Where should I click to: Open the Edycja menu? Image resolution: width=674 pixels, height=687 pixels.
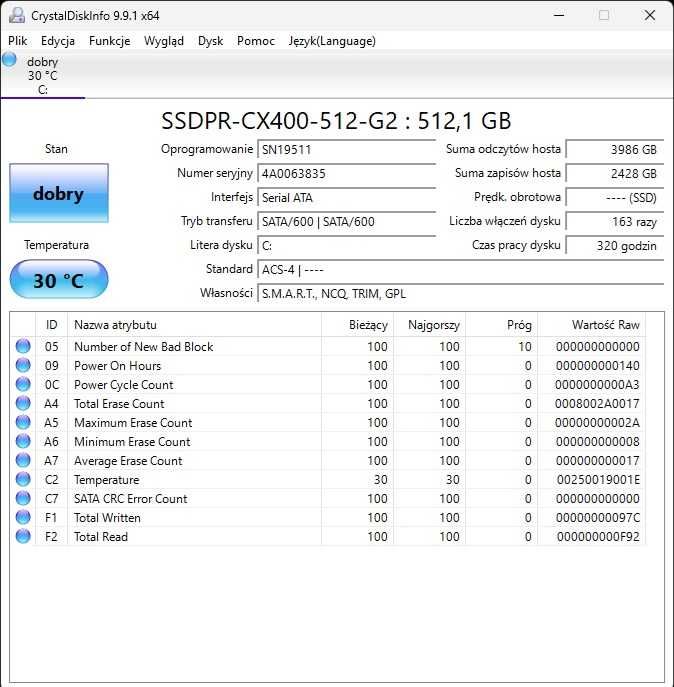(57, 41)
